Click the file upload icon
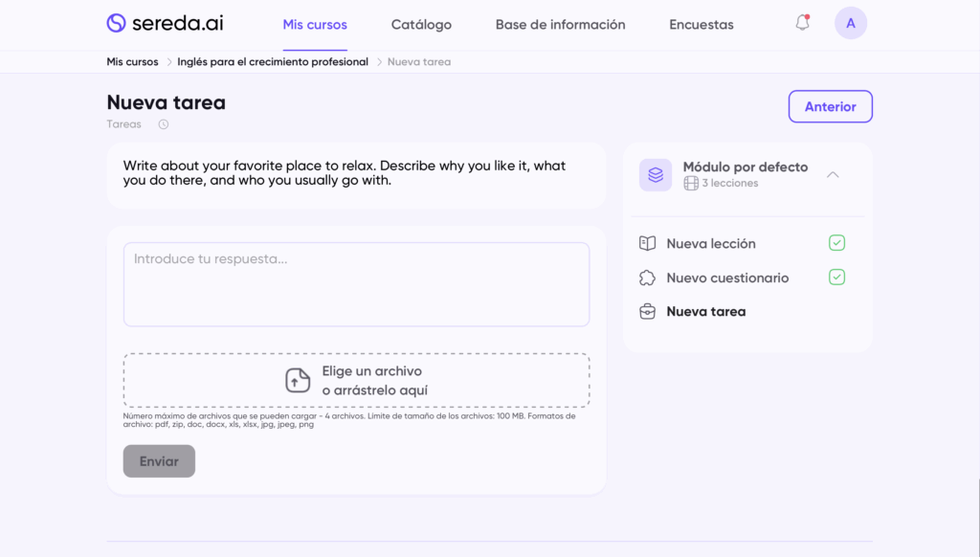The width and height of the screenshot is (980, 557). (x=298, y=381)
